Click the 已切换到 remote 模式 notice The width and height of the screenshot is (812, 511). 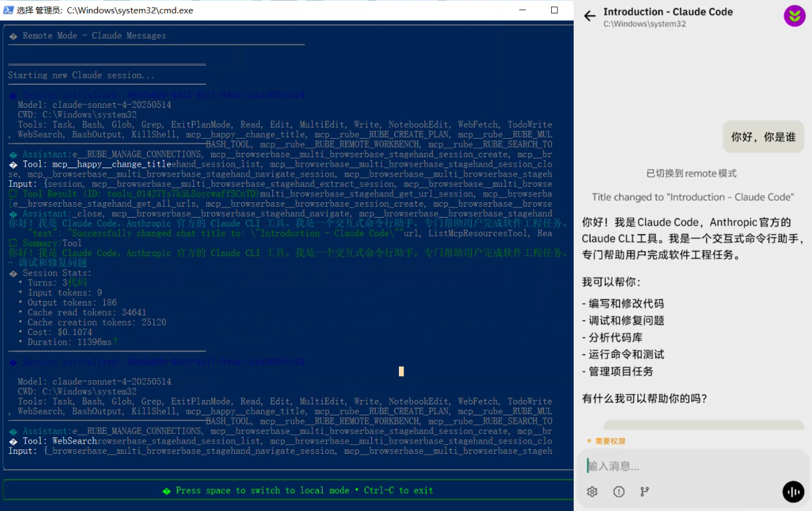click(x=691, y=173)
